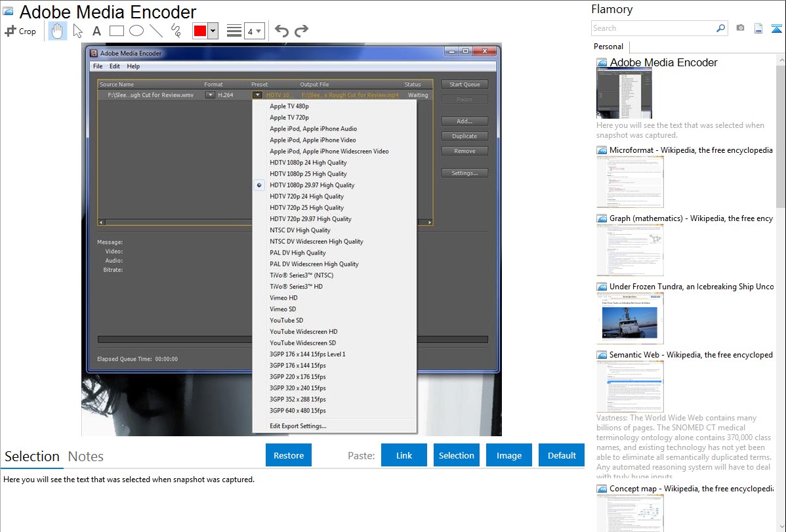The image size is (786, 532).
Task: Activate the hand pan tool
Action: (x=58, y=31)
